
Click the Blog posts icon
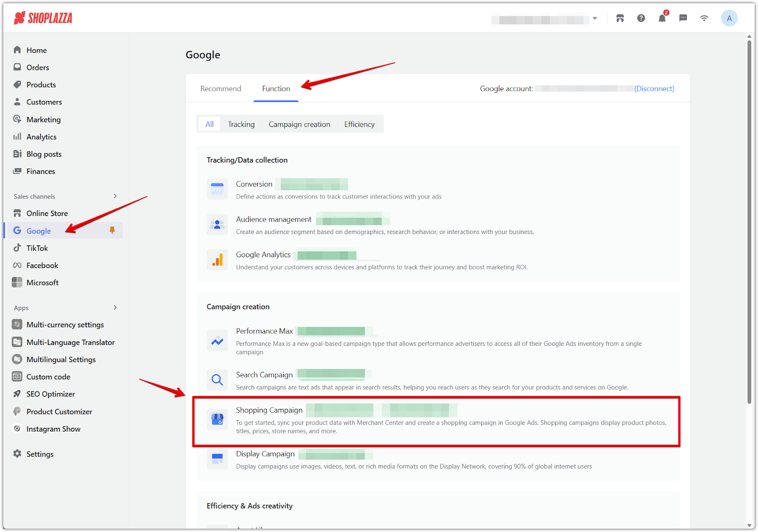[x=18, y=154]
